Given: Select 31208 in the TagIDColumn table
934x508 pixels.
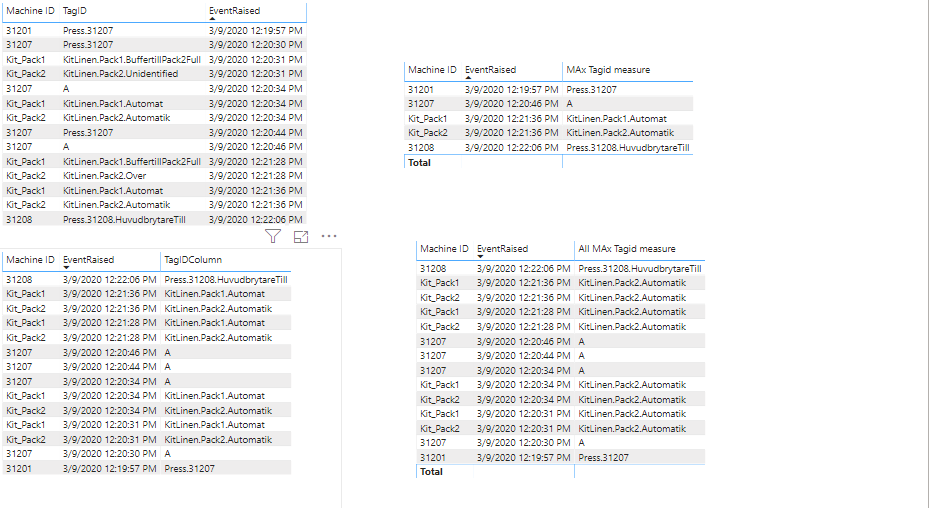Looking at the screenshot, I should tap(19, 279).
